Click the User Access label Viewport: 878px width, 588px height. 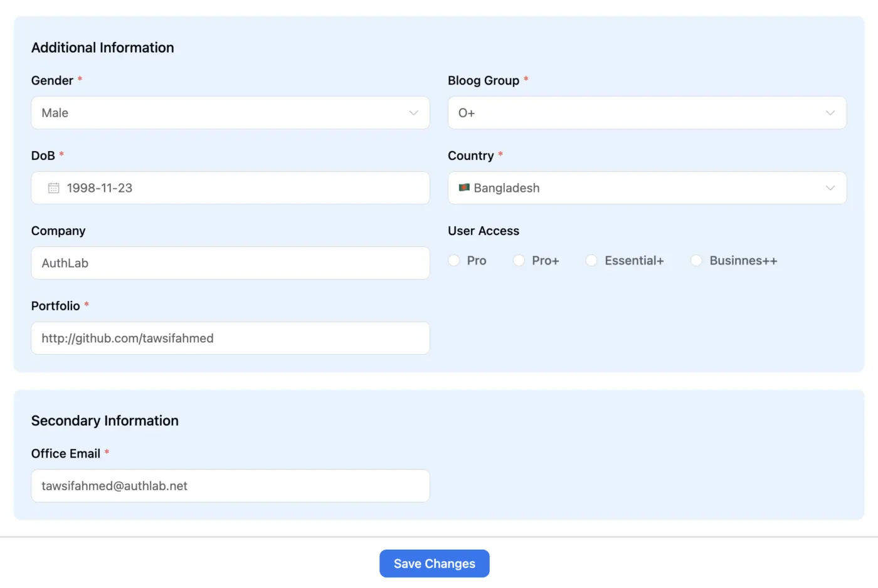(x=484, y=231)
